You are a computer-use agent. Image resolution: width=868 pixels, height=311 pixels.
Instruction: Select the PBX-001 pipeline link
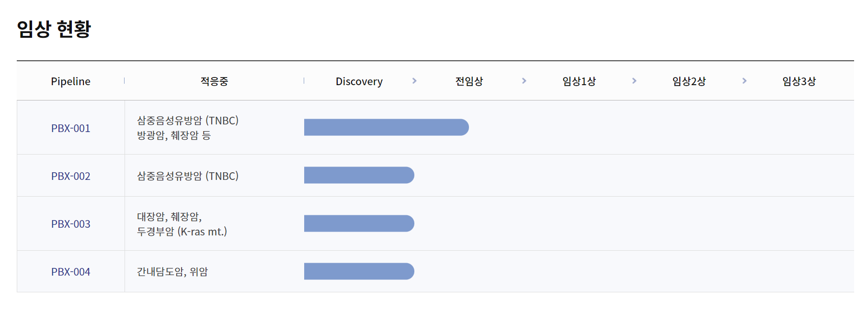(x=71, y=128)
